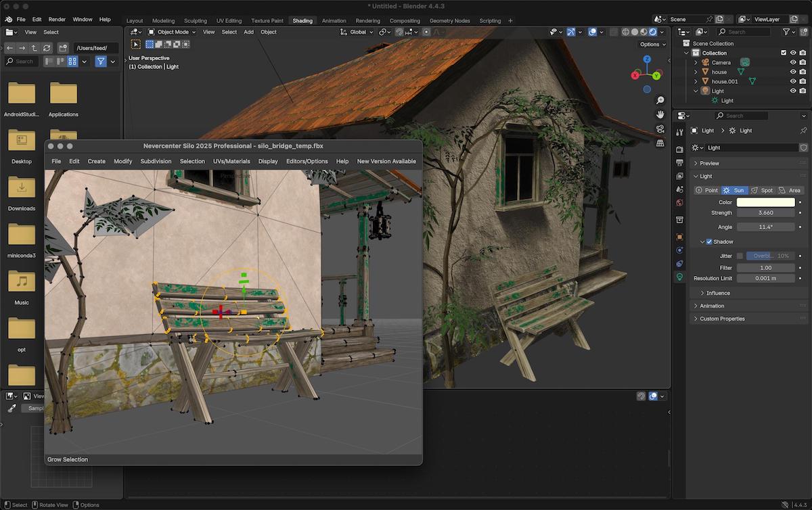Select the Select Box tool icon

[135, 44]
